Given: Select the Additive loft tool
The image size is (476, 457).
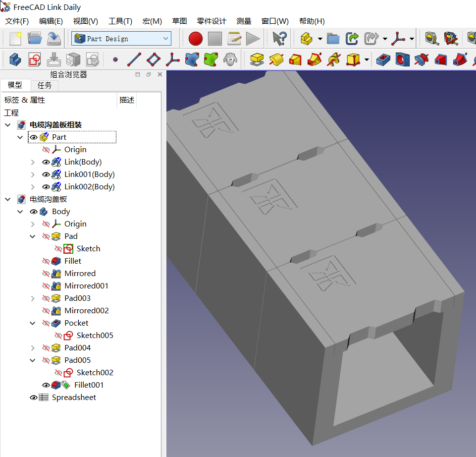Looking at the screenshot, I should (295, 60).
